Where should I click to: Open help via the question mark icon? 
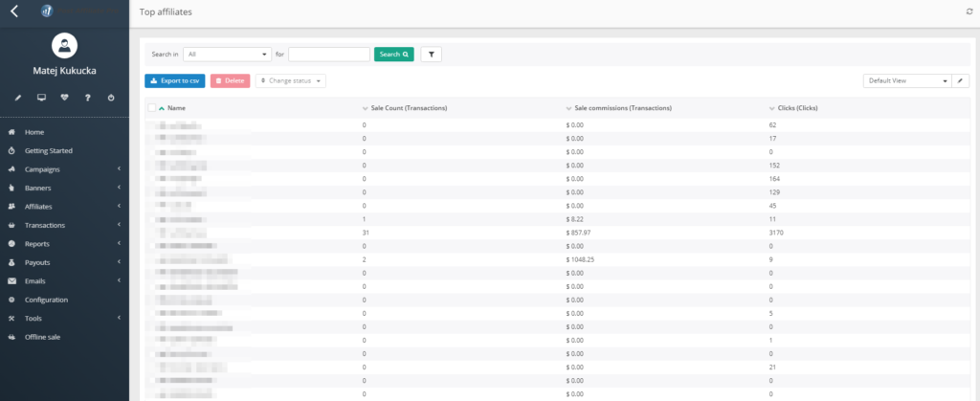pos(87,98)
